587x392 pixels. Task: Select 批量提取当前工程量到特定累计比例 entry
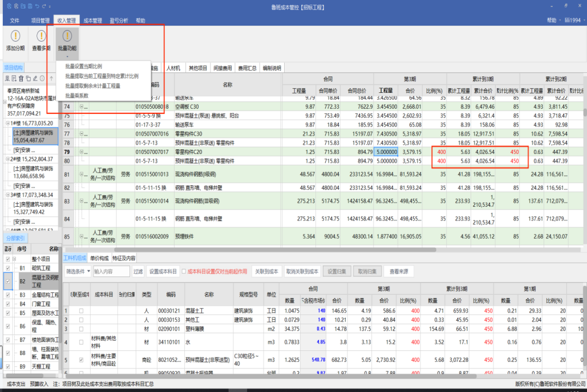click(102, 76)
